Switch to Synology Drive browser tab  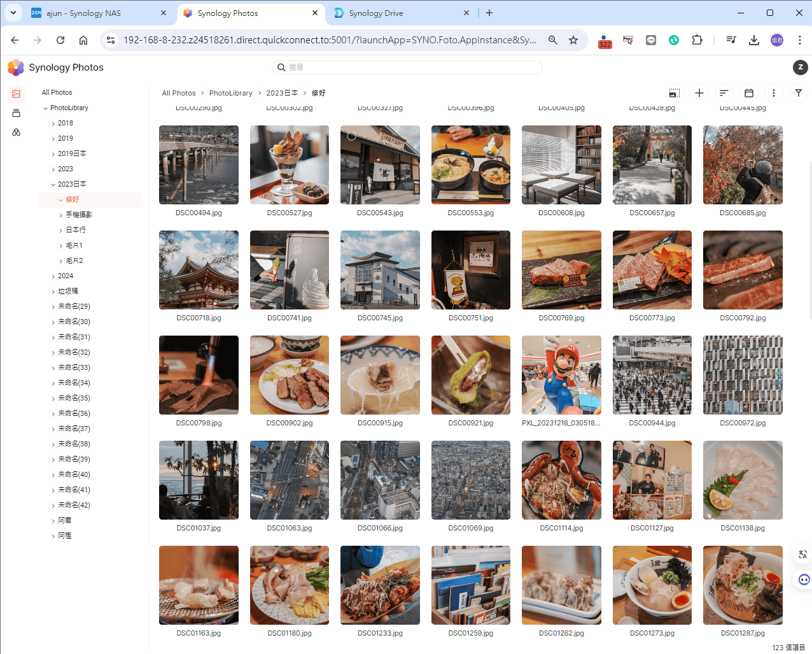click(x=402, y=13)
